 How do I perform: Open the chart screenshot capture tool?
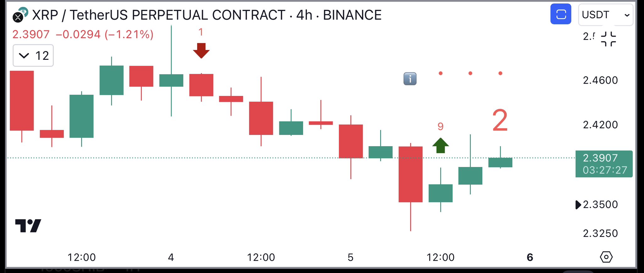click(561, 14)
